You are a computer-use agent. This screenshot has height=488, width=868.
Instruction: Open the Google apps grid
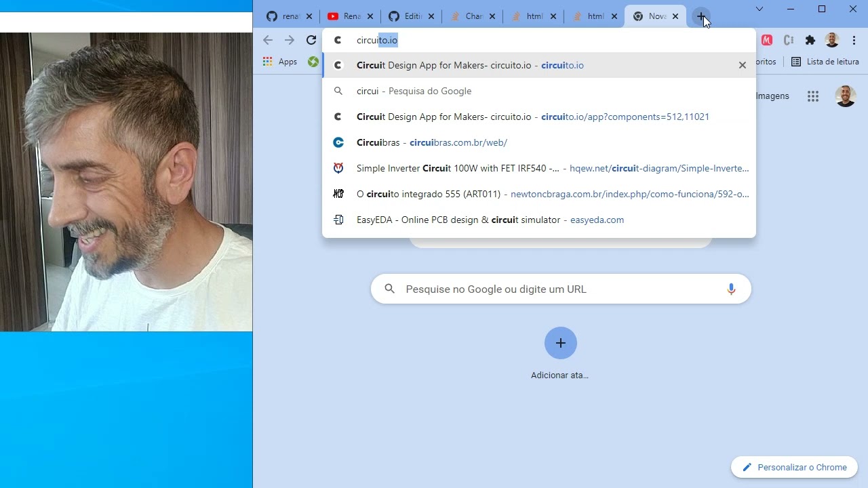813,96
